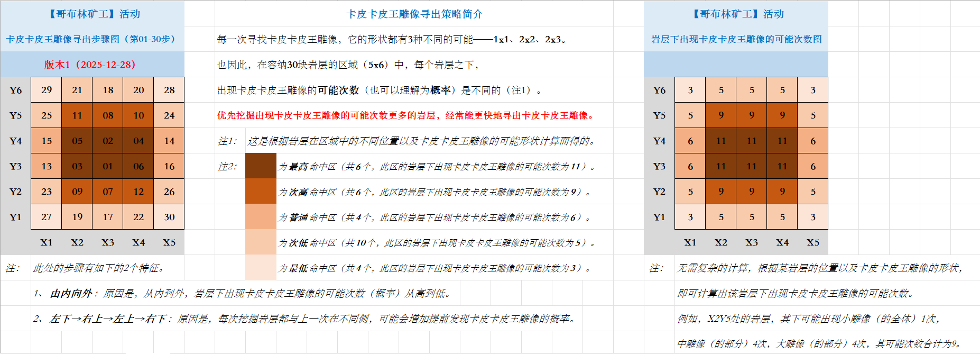980x354 pixels.
Task: Click cell 29 in the step grid
Action: (x=47, y=90)
